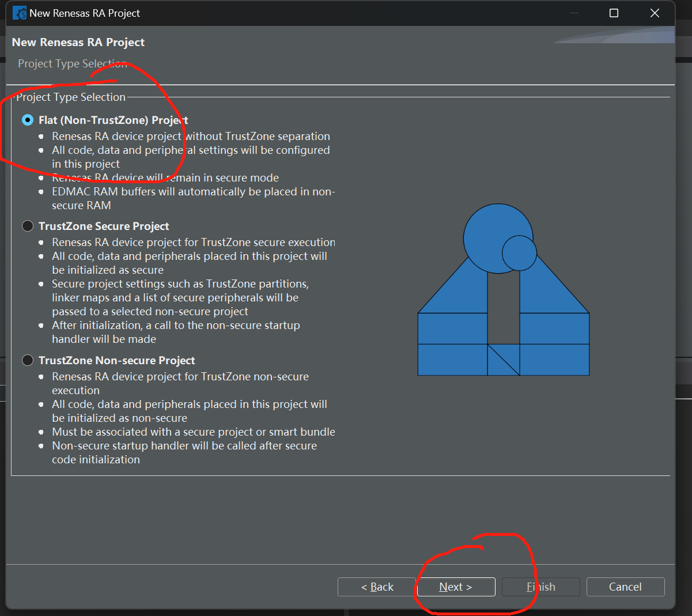Screen dimensions: 692x616
Task: Select Flat (Non-TrustZone) Project radio button
Action: coord(28,120)
